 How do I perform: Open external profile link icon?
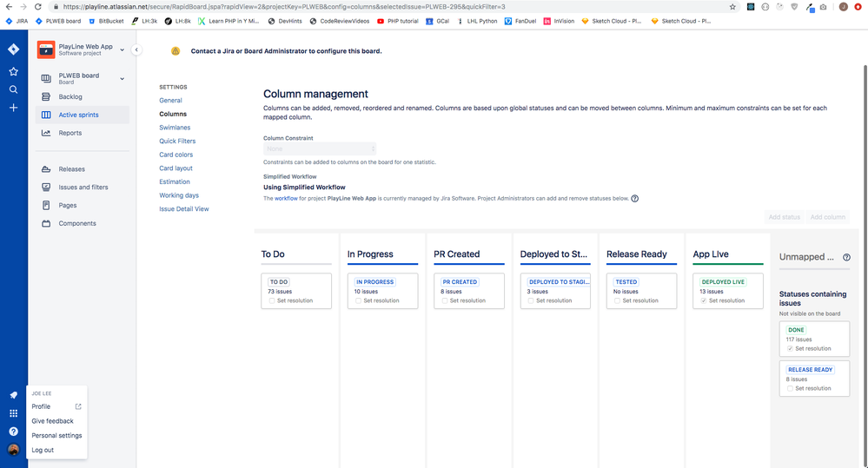pos(78,406)
